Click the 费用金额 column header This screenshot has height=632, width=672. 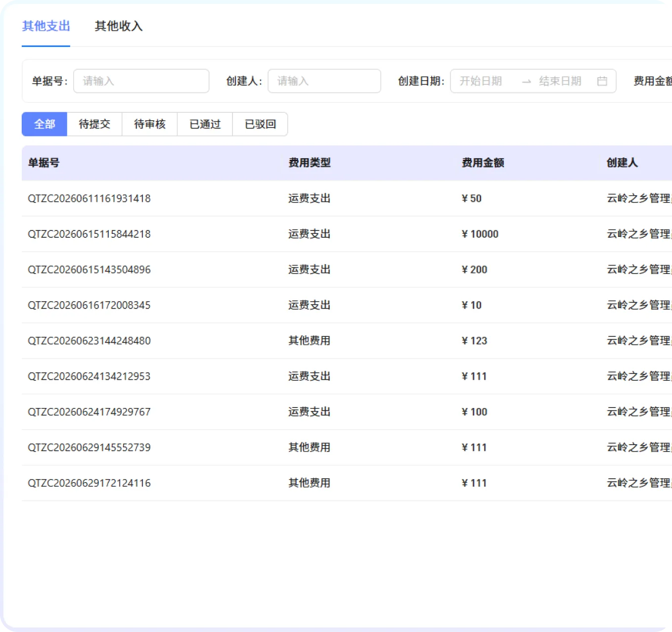(483, 163)
